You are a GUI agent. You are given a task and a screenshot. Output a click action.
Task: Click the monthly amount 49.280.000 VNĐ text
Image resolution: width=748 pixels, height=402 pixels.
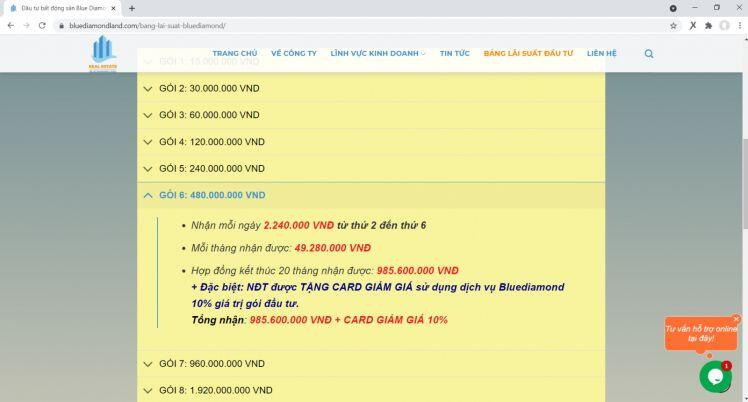click(x=332, y=248)
